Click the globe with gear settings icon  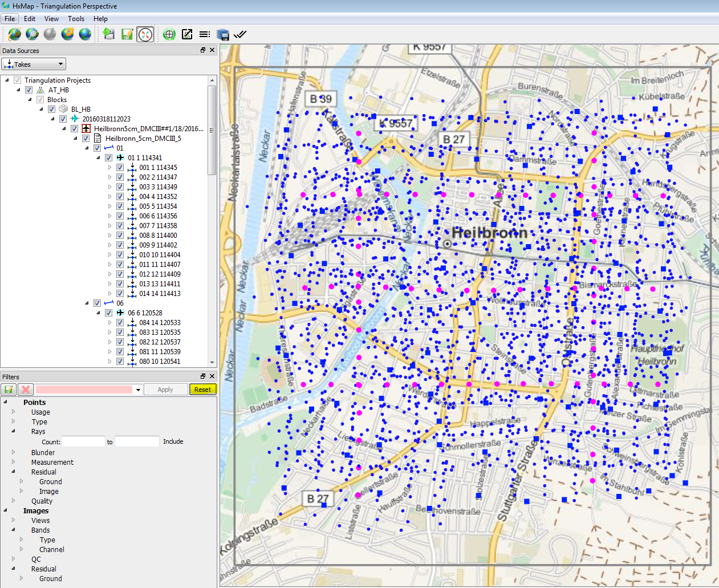pos(67,34)
